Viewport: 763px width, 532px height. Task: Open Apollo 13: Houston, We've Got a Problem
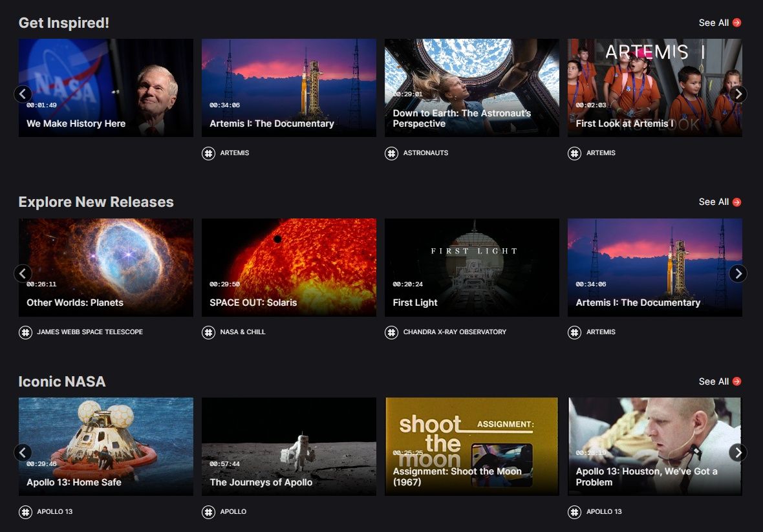[x=654, y=447]
